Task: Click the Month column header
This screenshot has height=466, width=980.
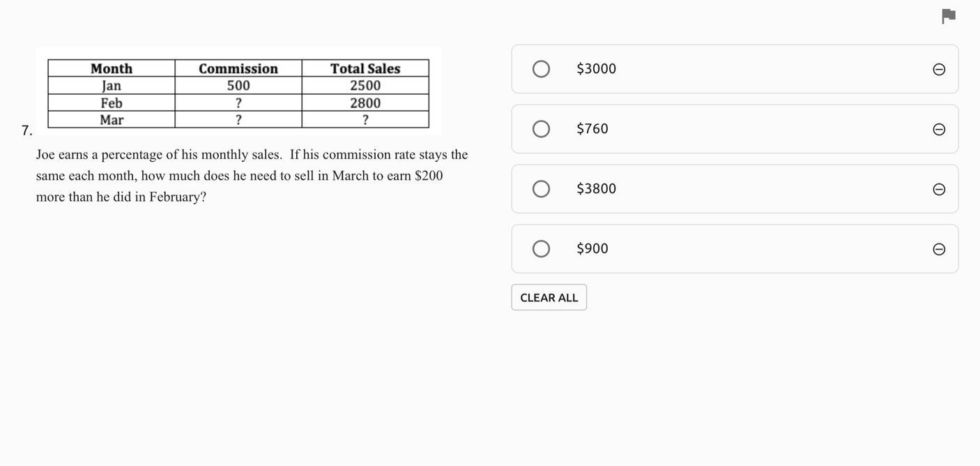Action: [x=112, y=68]
